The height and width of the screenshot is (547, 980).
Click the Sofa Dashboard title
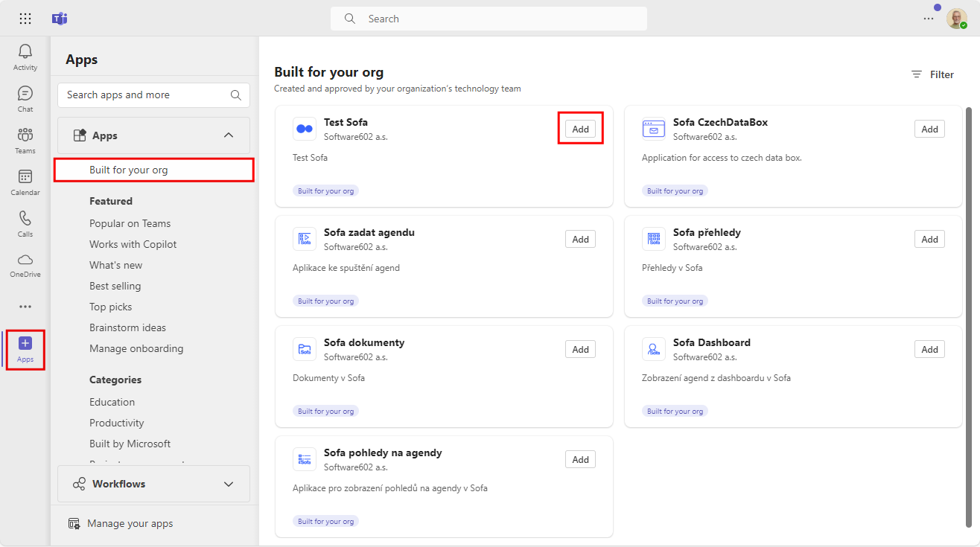(x=712, y=342)
